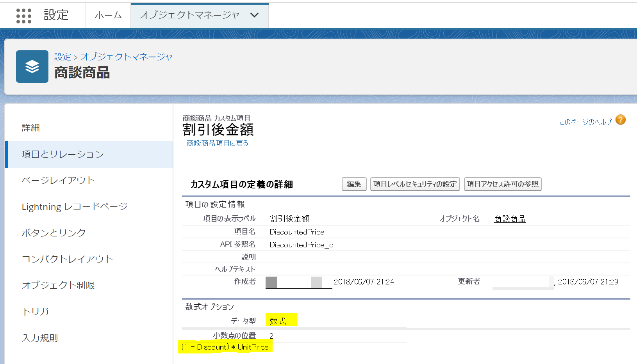Select Lightning レコードページ in the sidebar
Screen dimensions: 637x364
pyautogui.click(x=74, y=206)
